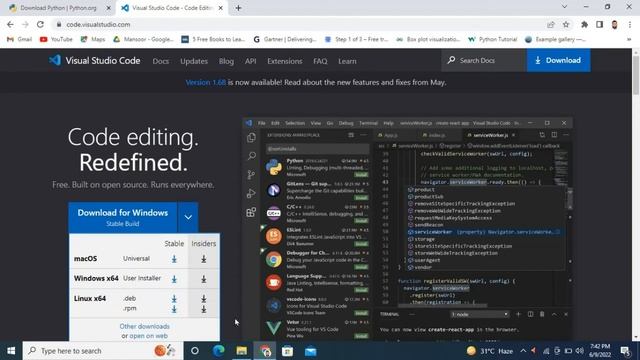Open Box plot visualization bookmark
The width and height of the screenshot is (640, 360).
click(x=428, y=39)
